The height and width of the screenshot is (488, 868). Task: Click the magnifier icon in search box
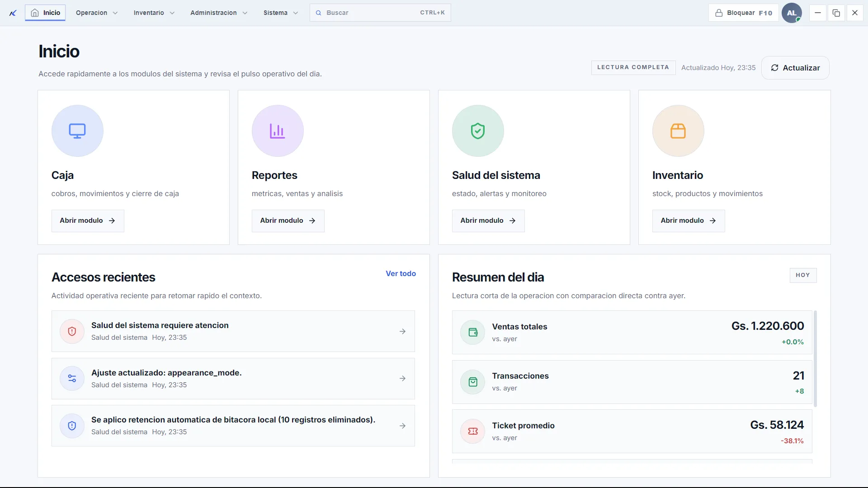[318, 13]
